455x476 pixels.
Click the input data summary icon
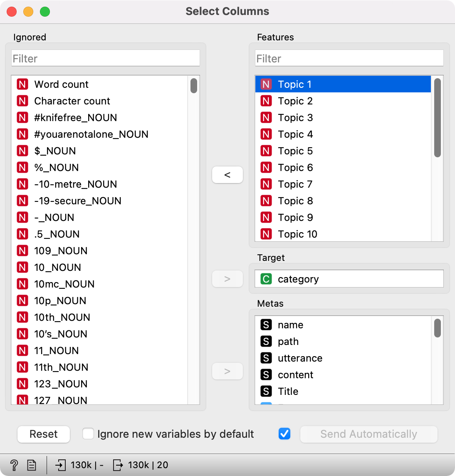pos(61,465)
